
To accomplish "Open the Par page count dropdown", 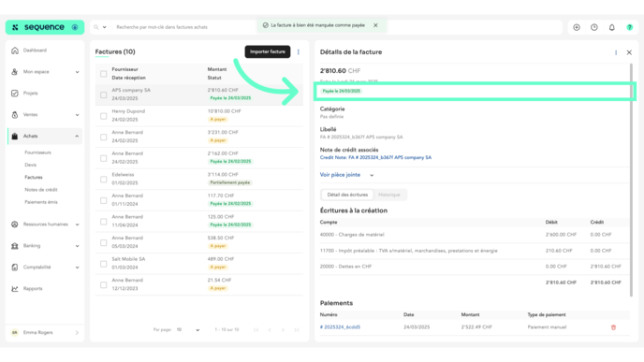I will pos(188,330).
